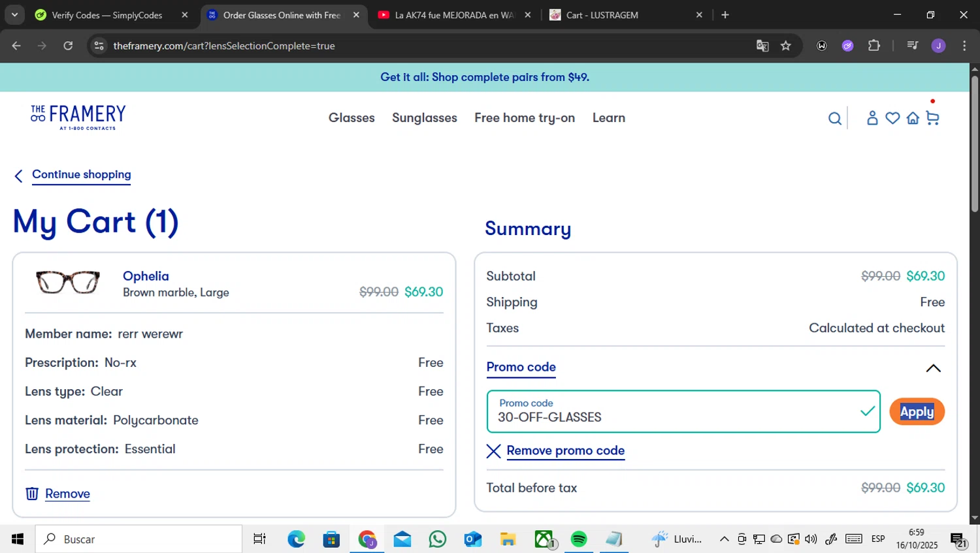
Task: Open the Chrome three-dot menu
Action: (964, 46)
